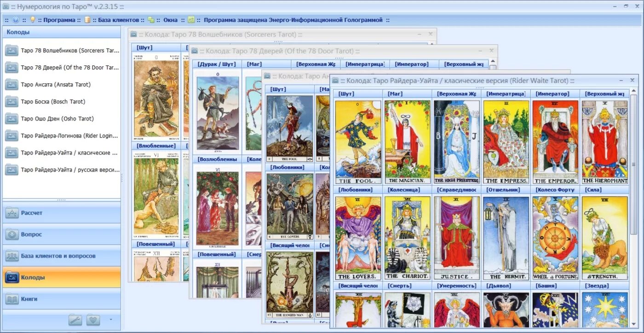Click The Hierophant card thumbnail

pyautogui.click(x=604, y=142)
